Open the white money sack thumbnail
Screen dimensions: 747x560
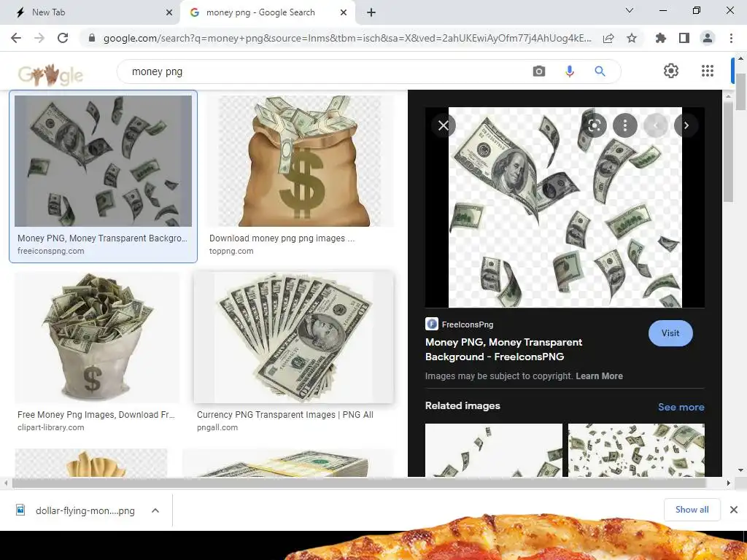coord(97,338)
